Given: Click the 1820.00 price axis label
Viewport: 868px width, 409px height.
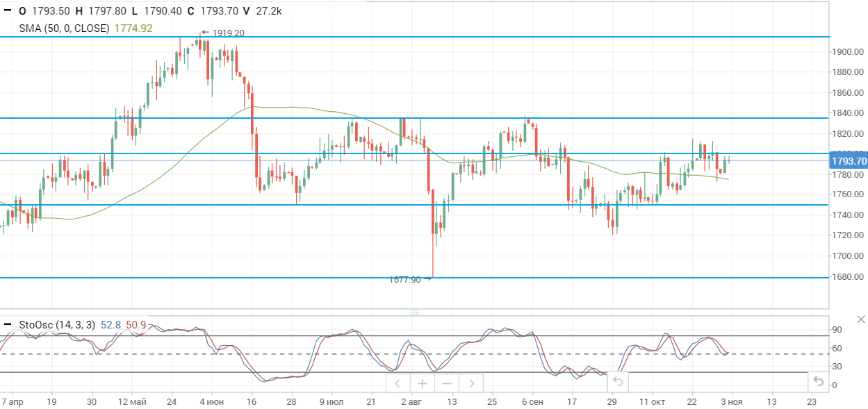Looking at the screenshot, I should point(849,133).
